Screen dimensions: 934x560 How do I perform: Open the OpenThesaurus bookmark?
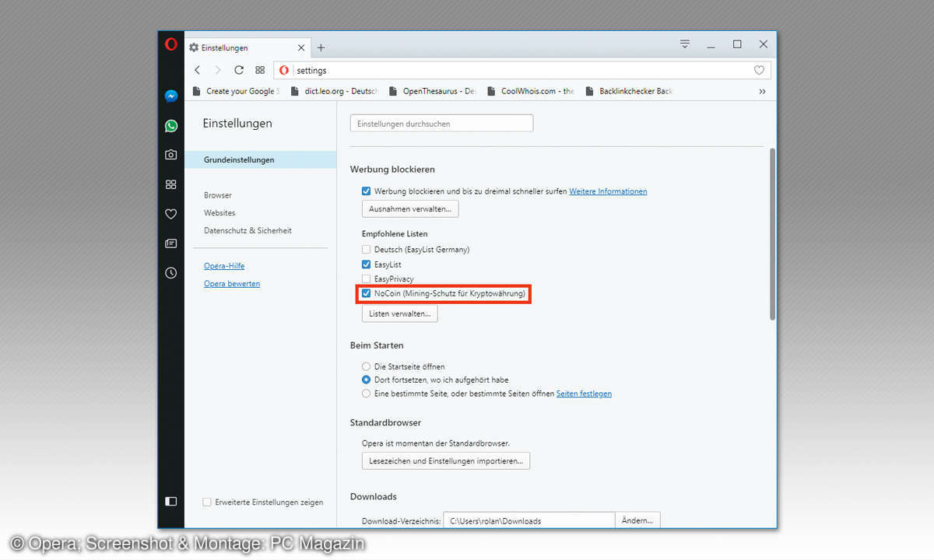[432, 91]
